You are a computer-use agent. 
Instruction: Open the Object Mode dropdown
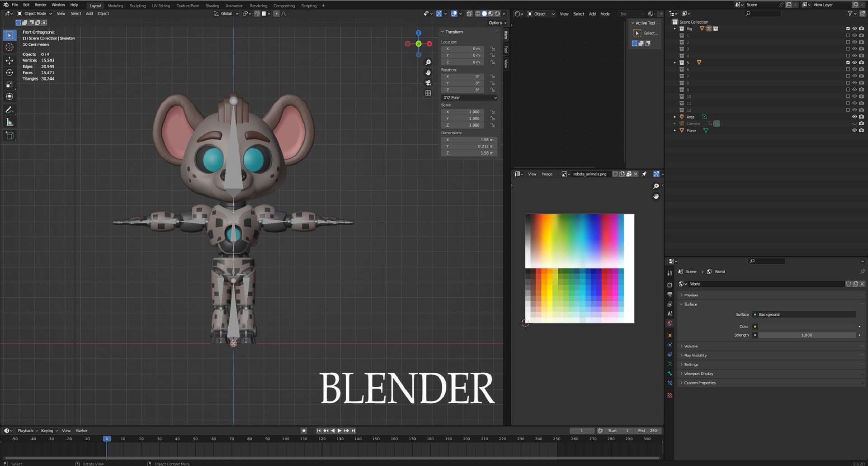35,14
